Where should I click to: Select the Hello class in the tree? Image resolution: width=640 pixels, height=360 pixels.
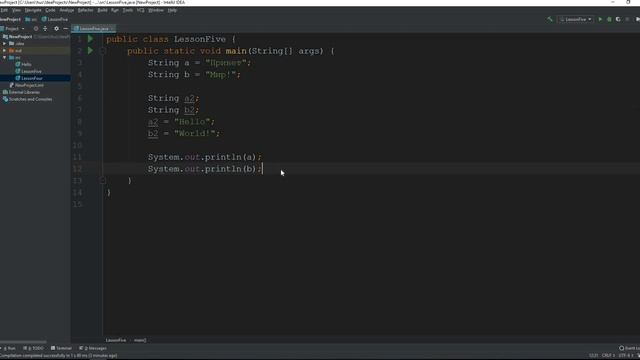point(26,64)
